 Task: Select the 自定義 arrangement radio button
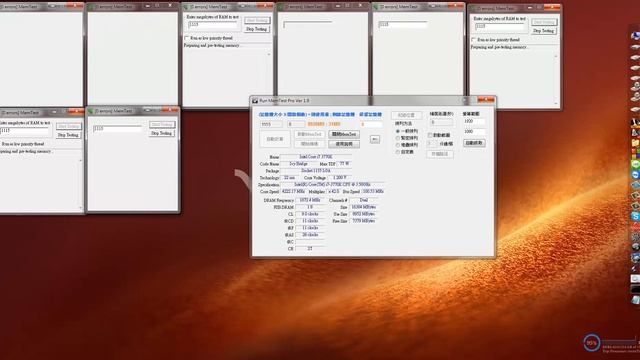click(x=398, y=152)
